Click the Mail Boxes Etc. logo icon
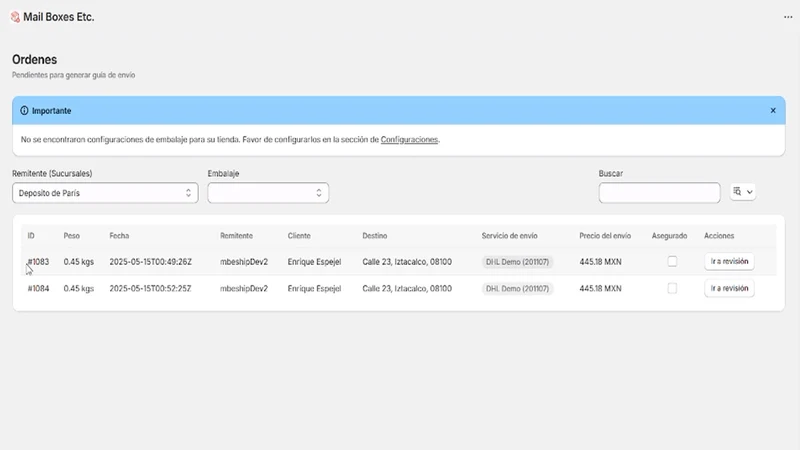 pyautogui.click(x=15, y=17)
